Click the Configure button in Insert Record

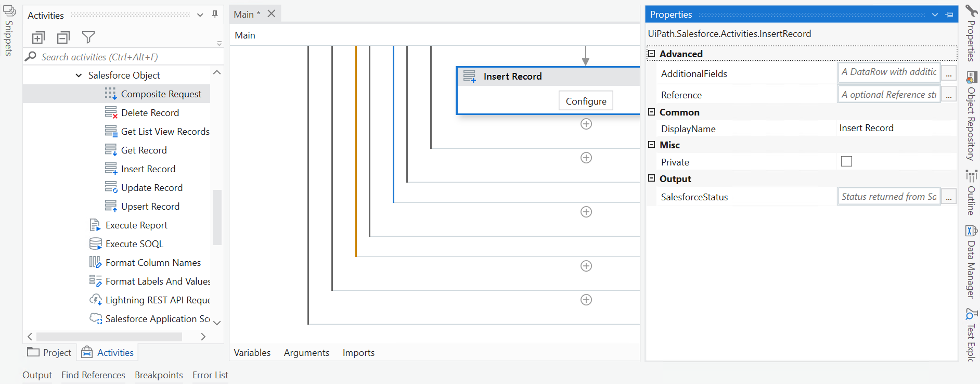click(586, 101)
